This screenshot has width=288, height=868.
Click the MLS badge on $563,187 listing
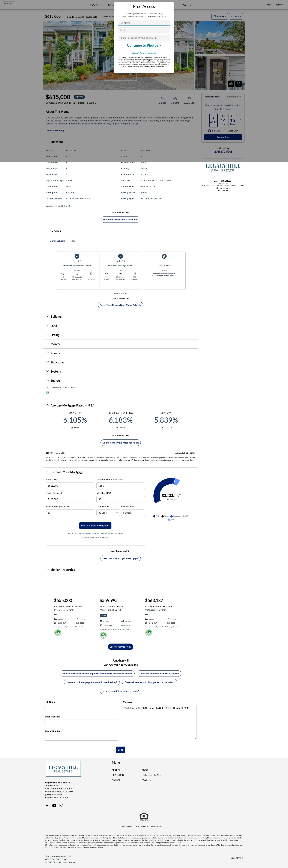pyautogui.click(x=149, y=632)
